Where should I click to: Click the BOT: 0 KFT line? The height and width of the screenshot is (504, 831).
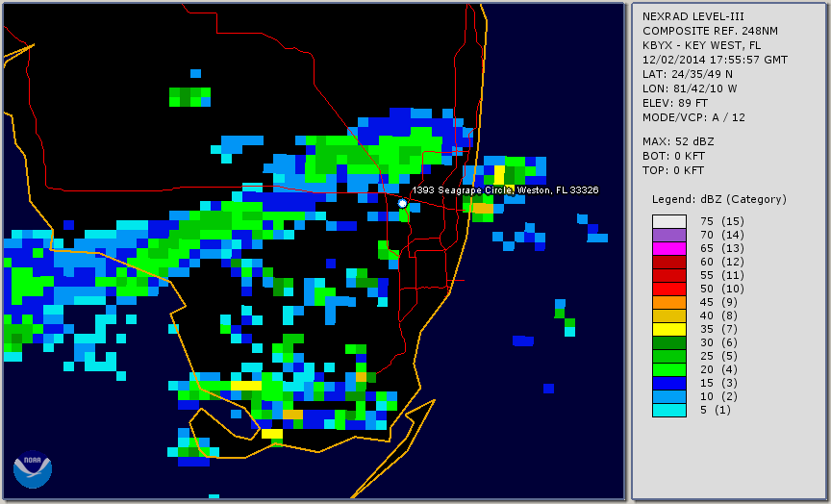[x=673, y=157]
